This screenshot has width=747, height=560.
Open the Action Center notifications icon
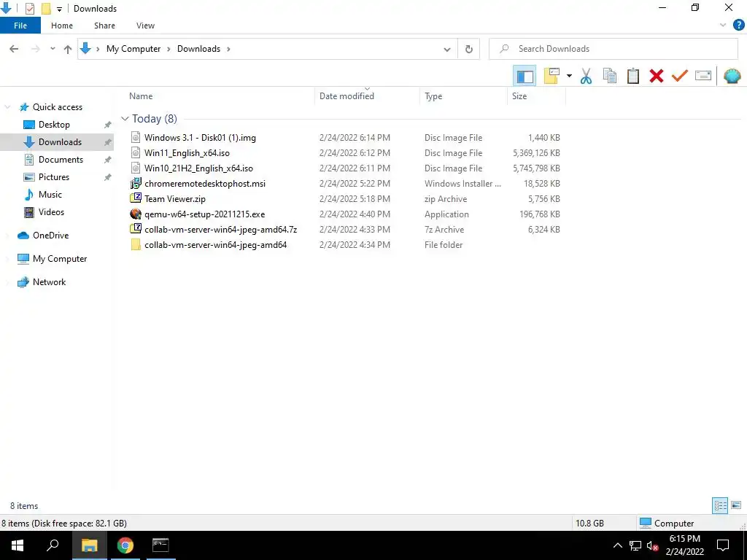723,545
